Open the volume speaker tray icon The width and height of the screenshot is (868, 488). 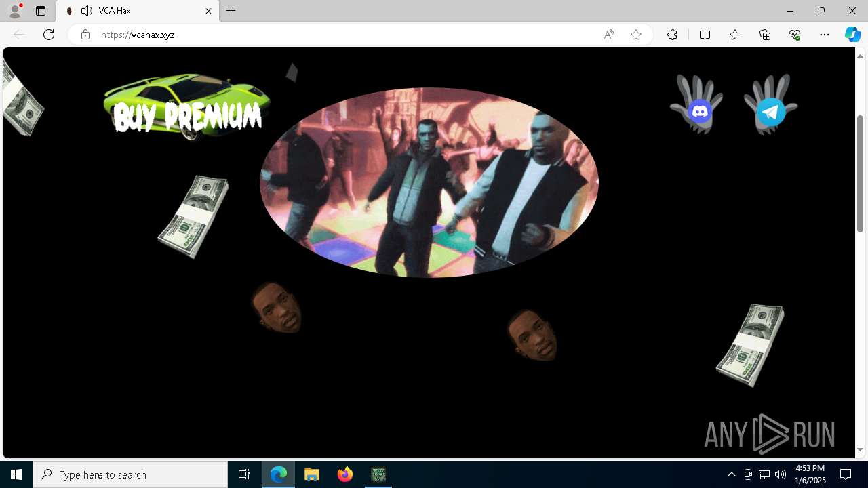(781, 474)
